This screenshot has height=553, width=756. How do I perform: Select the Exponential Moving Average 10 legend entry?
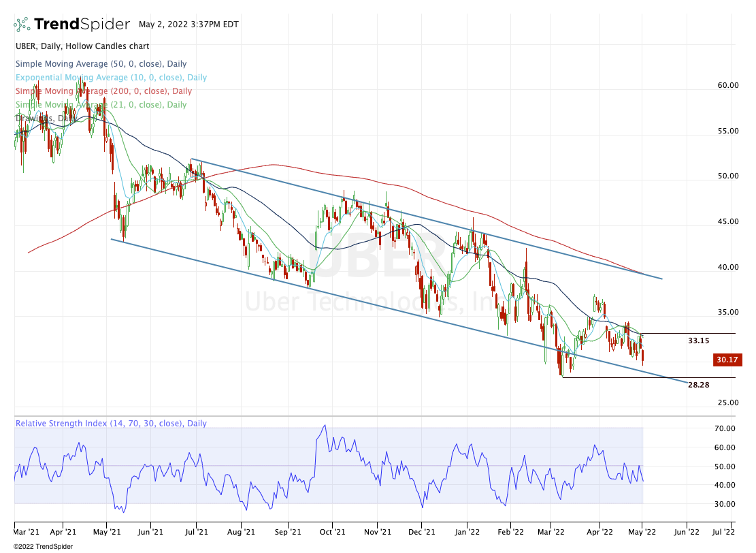pyautogui.click(x=111, y=78)
